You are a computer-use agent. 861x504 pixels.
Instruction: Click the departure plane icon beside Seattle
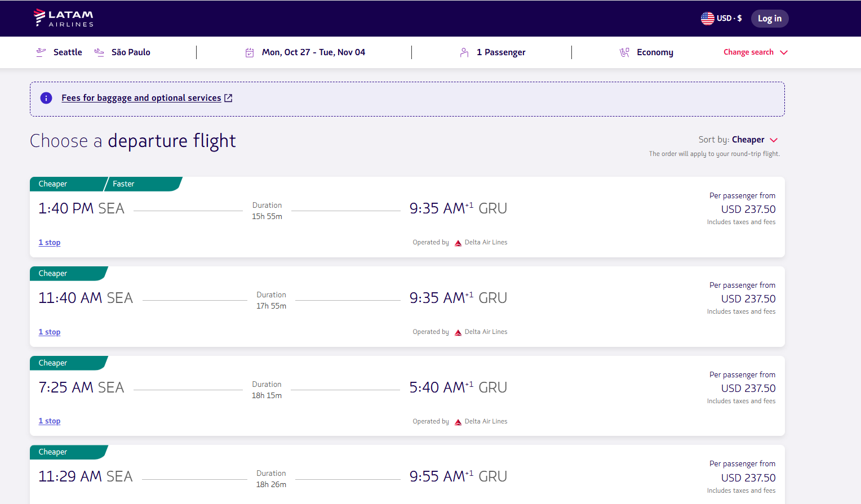41,52
